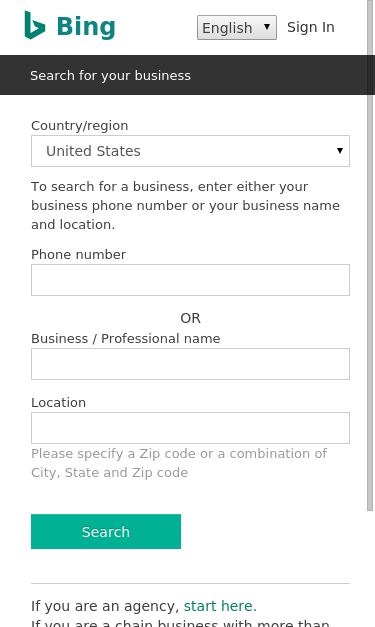Click the Zip code hint text

click(x=179, y=463)
